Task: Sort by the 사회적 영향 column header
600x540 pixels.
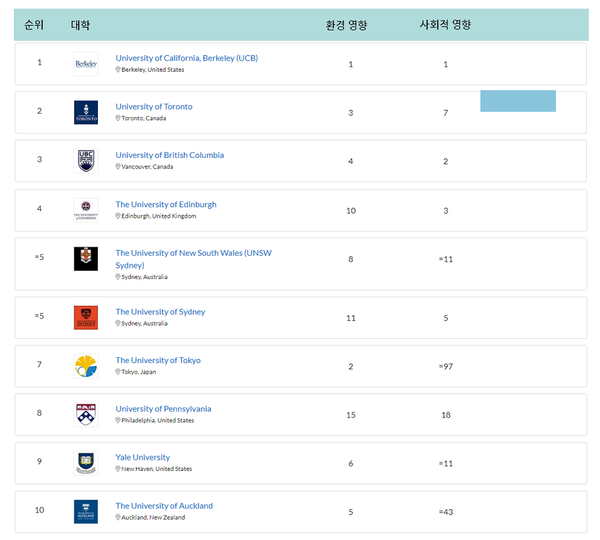Action: [445, 25]
